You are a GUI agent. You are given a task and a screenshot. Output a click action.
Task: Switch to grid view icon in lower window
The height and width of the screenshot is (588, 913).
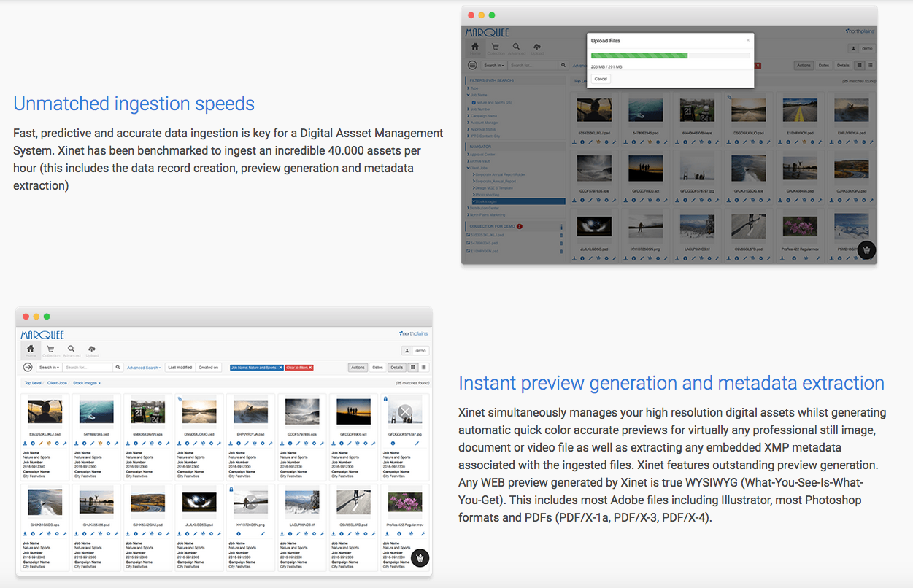(x=412, y=368)
